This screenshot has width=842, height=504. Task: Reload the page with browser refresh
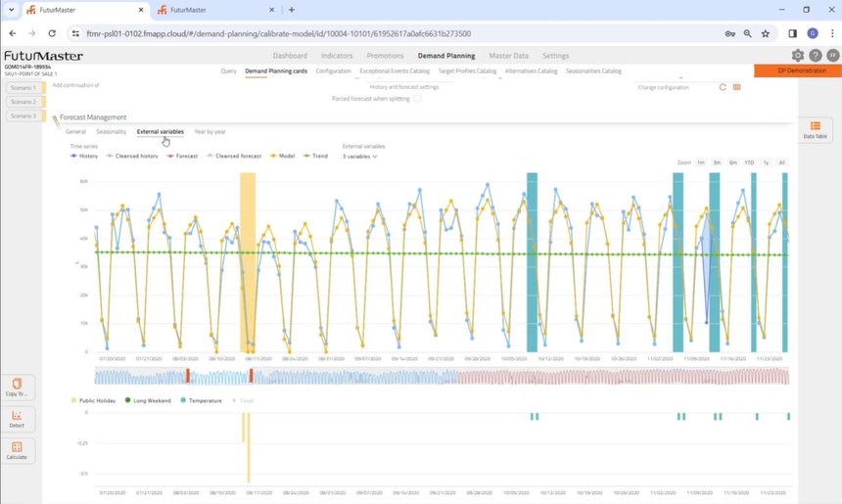(x=52, y=33)
